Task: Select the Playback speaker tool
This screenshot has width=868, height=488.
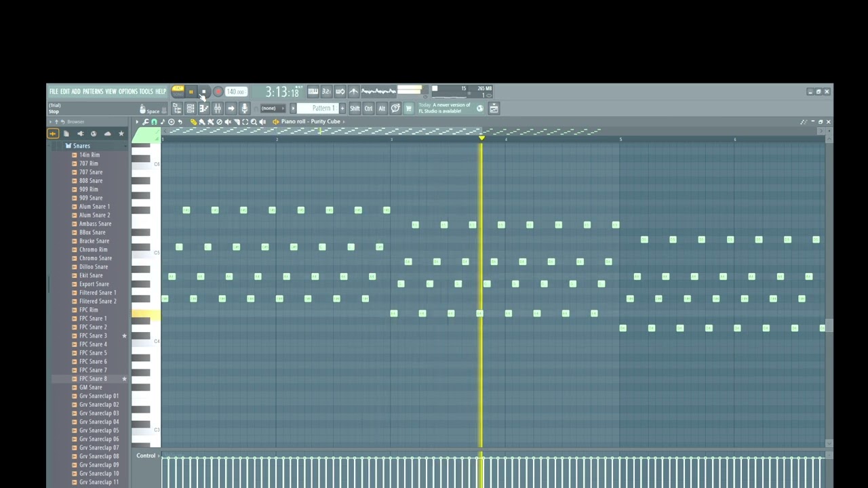Action: coord(262,122)
